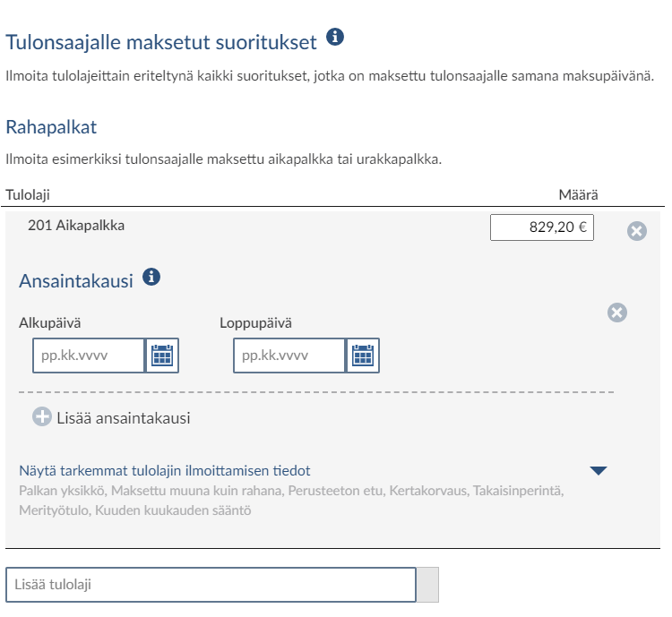Click the Rahapalkat section heading

pyautogui.click(x=51, y=127)
